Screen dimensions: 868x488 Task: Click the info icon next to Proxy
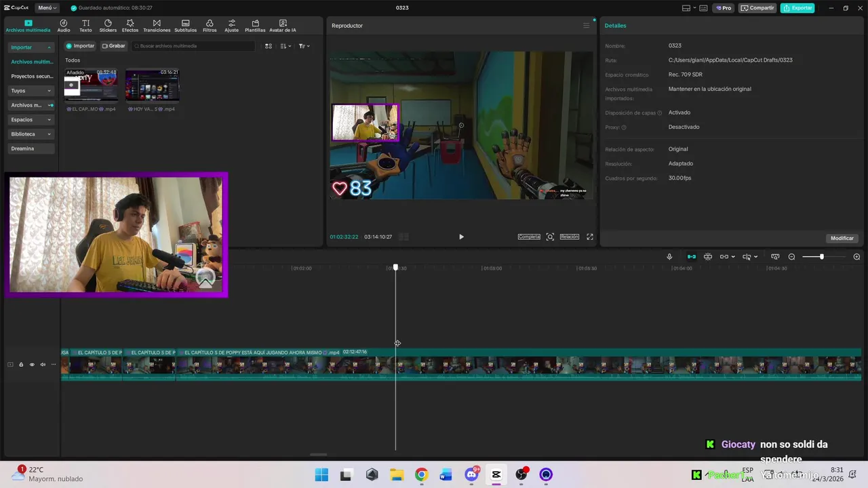click(x=624, y=127)
